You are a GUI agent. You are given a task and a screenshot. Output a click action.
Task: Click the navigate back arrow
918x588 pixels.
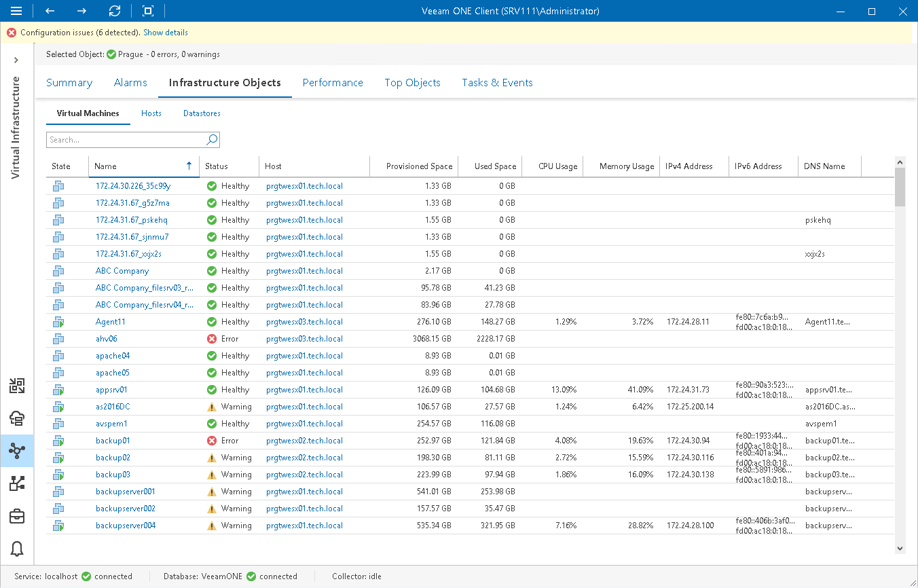(x=49, y=11)
